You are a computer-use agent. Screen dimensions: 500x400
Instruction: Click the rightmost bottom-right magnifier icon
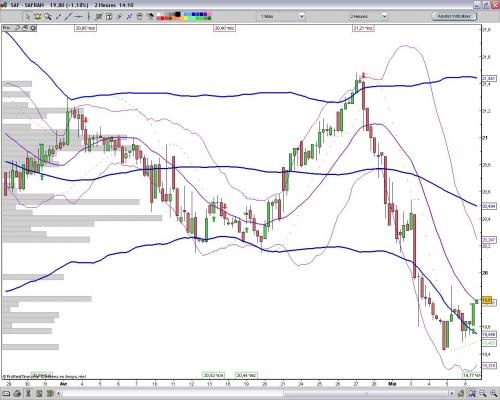pyautogui.click(x=493, y=394)
